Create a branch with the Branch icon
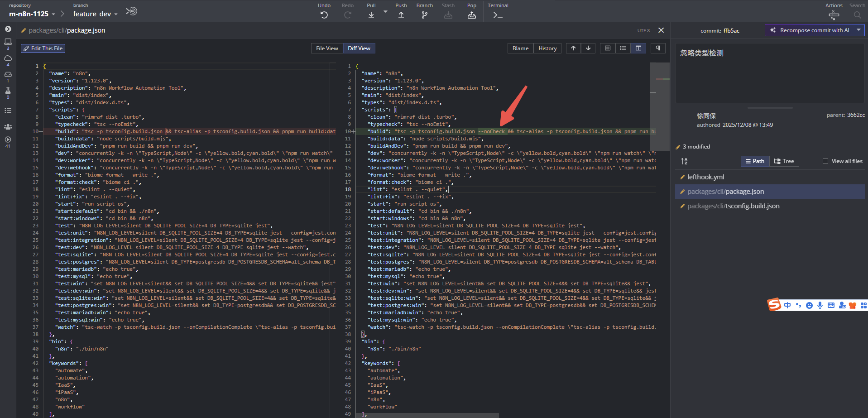 coord(424,15)
